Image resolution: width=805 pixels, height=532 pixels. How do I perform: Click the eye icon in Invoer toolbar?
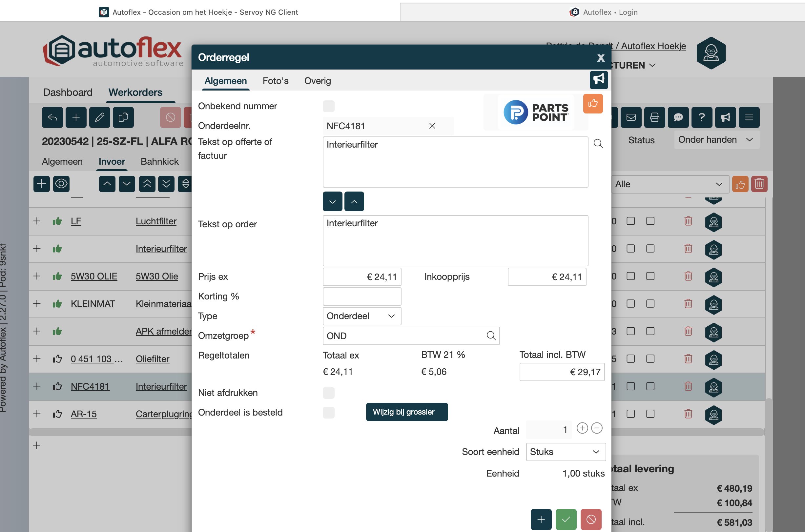point(61,184)
